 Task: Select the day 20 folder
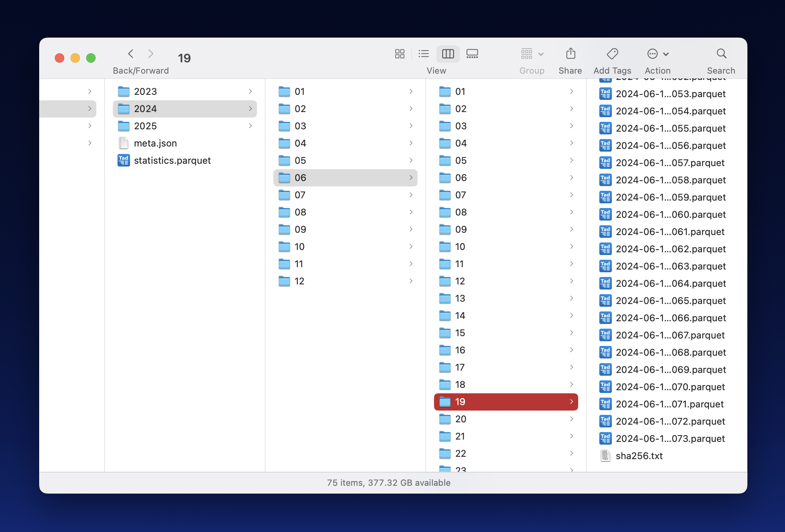[461, 419]
